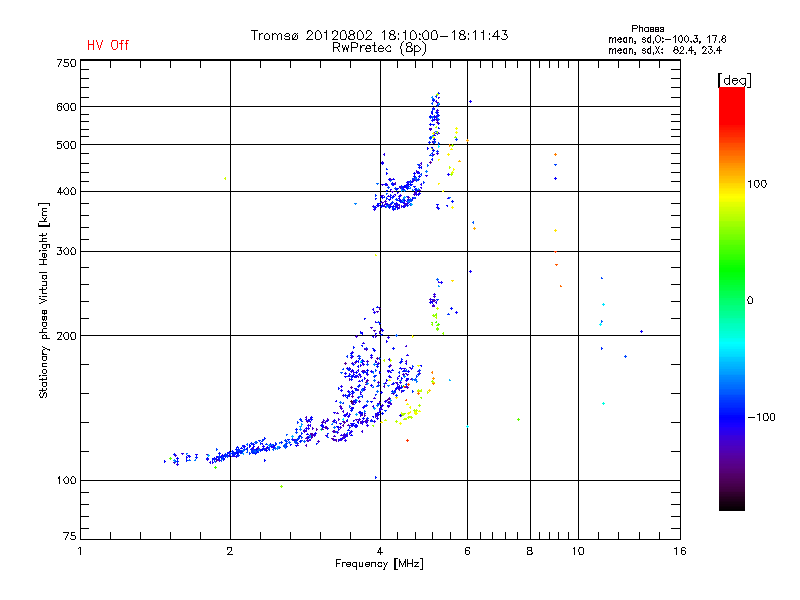This screenshot has width=800, height=600.
Task: Click the y-axis tick label '400'
Action: [x=66, y=191]
